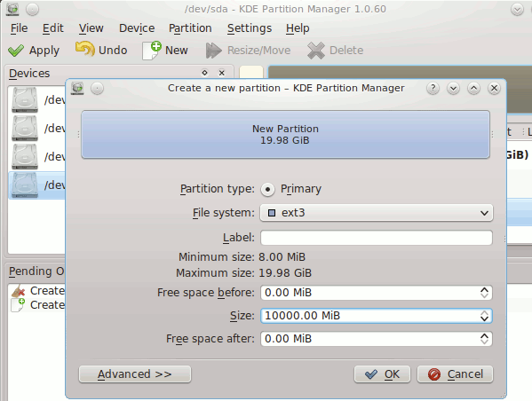Decrease Free space after value

(485, 342)
